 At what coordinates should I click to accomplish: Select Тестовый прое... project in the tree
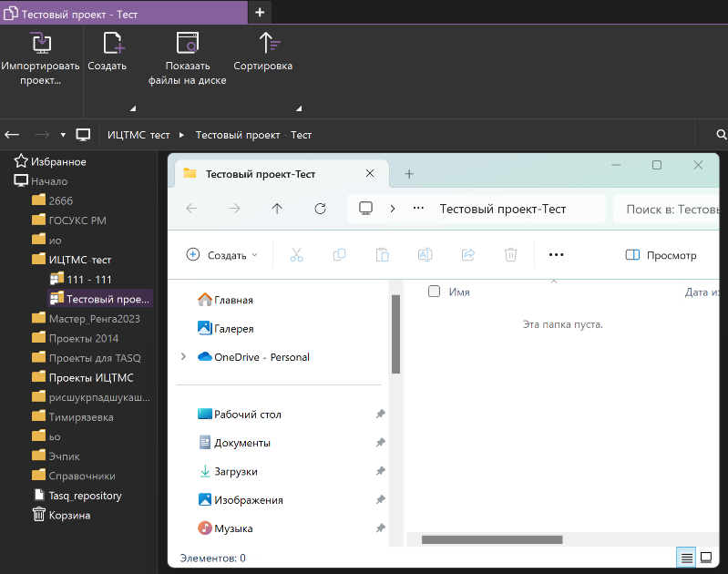pyautogui.click(x=100, y=299)
